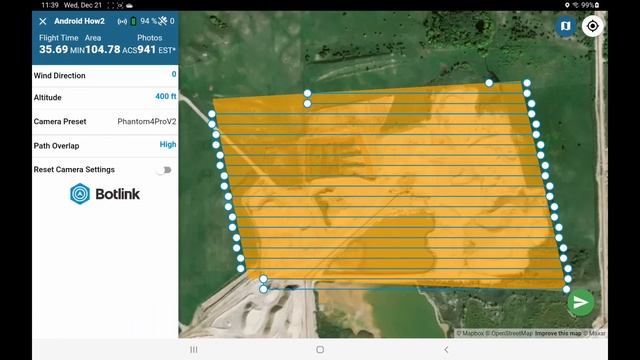This screenshot has height=360, width=640.
Task: Select the bottom-left flight path start handle
Action: coord(263,289)
